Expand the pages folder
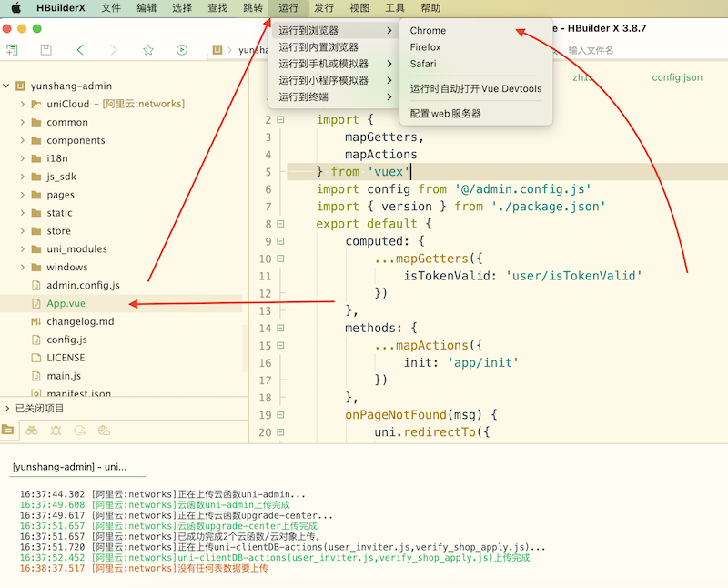The height and width of the screenshot is (588, 728). 22,195
